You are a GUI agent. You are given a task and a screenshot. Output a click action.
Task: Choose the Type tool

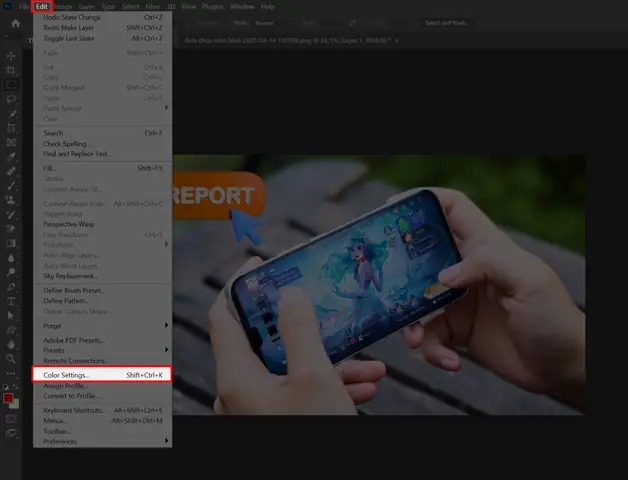pos(11,300)
